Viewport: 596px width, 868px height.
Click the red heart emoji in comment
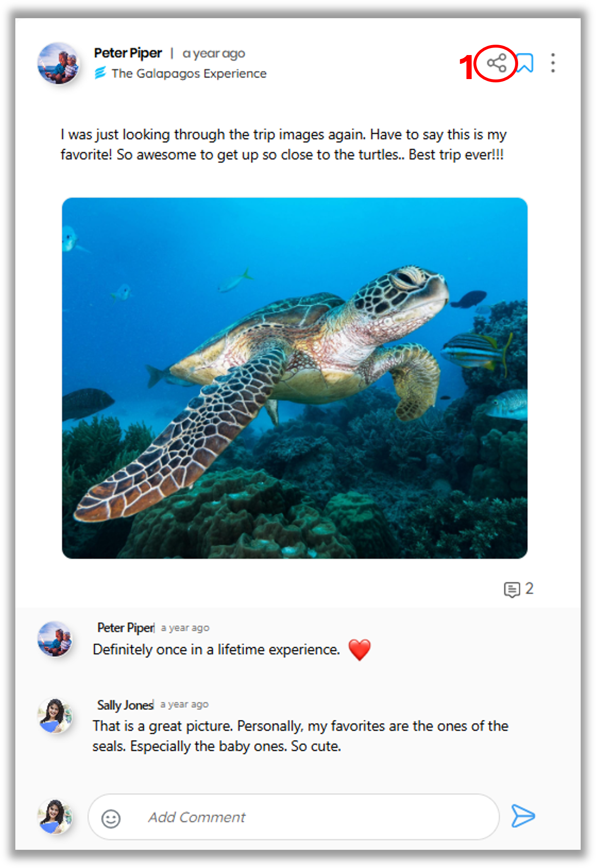[x=359, y=650]
